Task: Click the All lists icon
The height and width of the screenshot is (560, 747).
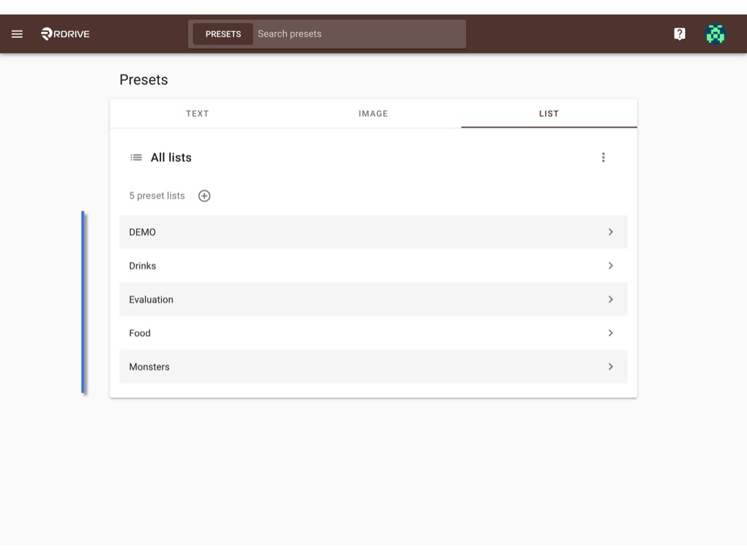Action: point(136,157)
